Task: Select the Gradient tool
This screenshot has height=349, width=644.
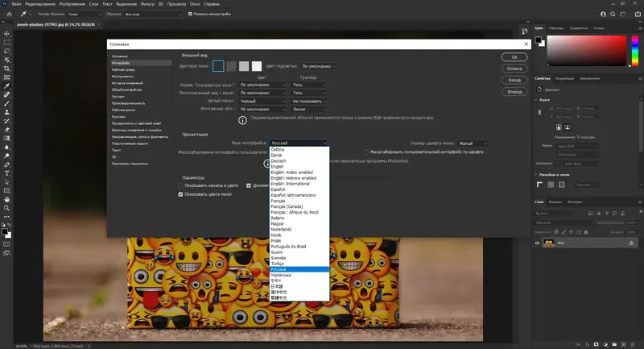Action: (6, 138)
